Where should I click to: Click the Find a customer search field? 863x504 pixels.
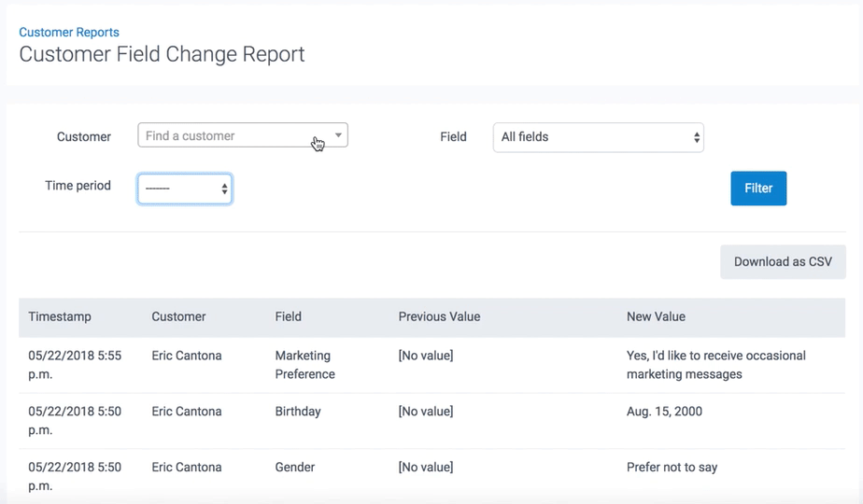(x=224, y=136)
